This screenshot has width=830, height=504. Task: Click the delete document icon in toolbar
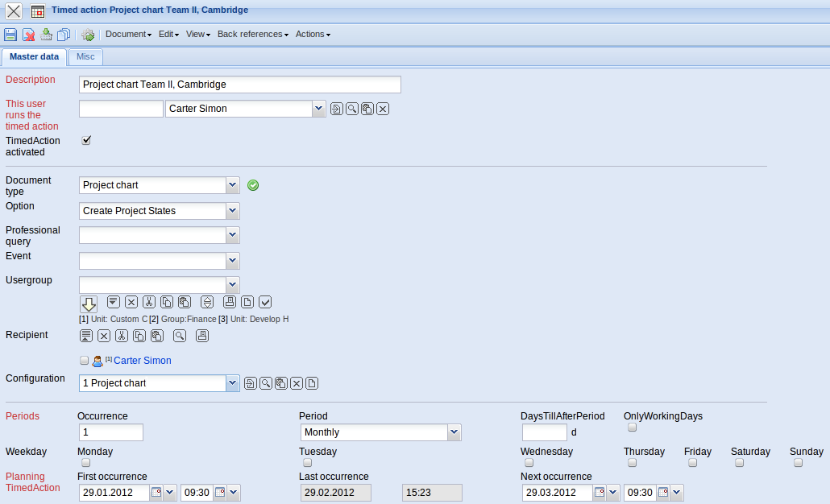(28, 35)
